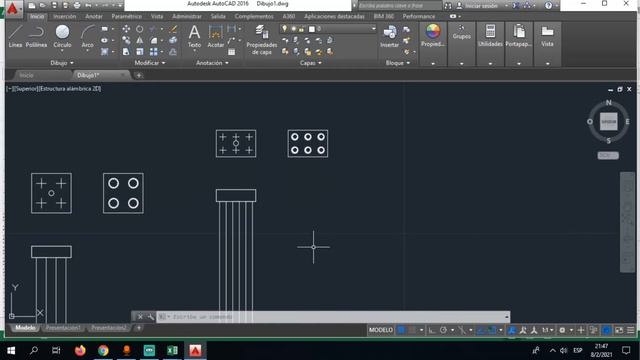Click the layer color swatch

[x=312, y=29]
